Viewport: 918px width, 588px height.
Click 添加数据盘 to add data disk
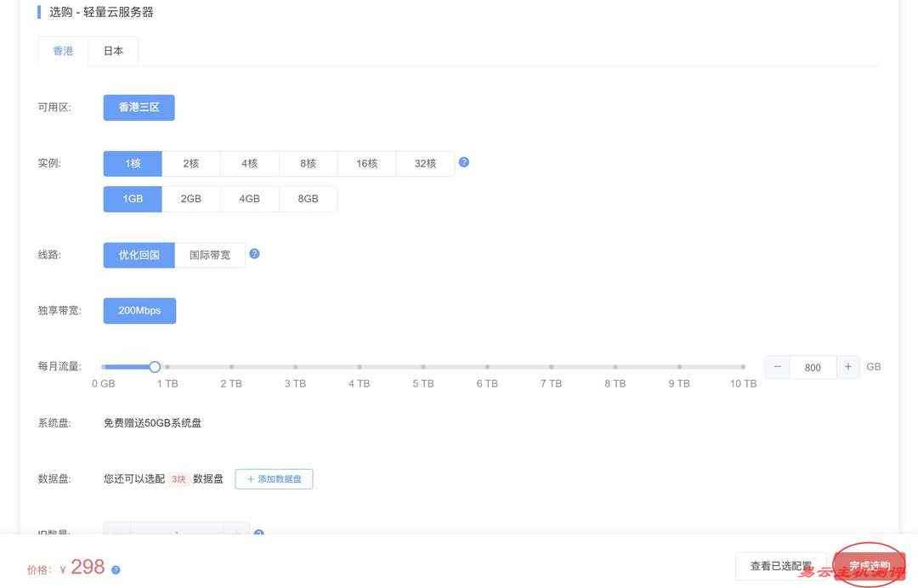coord(274,479)
